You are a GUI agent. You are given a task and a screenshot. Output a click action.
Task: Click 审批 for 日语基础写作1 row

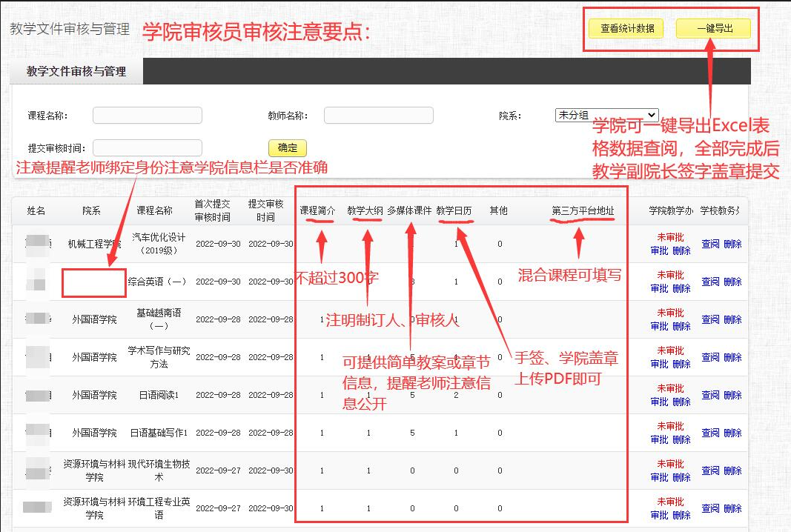tap(659, 439)
